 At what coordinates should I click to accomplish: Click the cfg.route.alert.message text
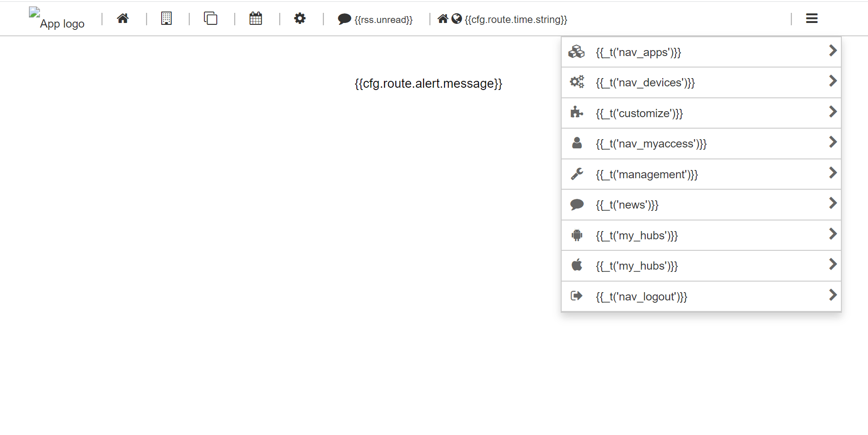[428, 84]
